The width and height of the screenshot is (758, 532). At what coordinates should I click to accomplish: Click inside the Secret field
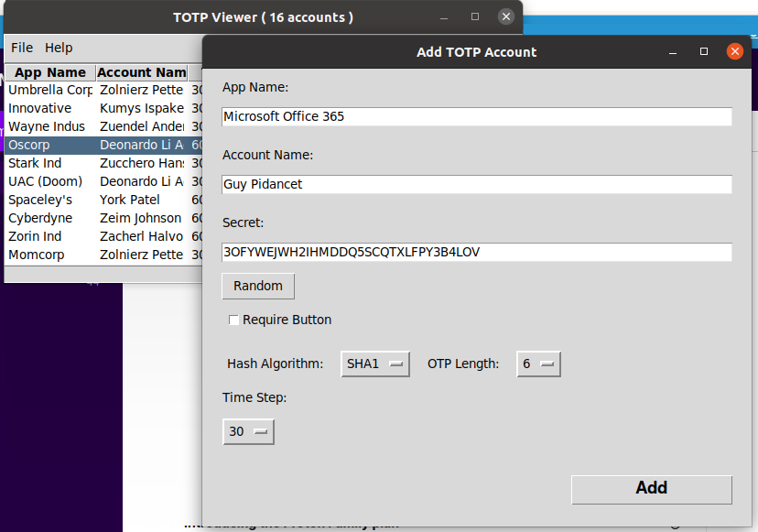pos(476,252)
